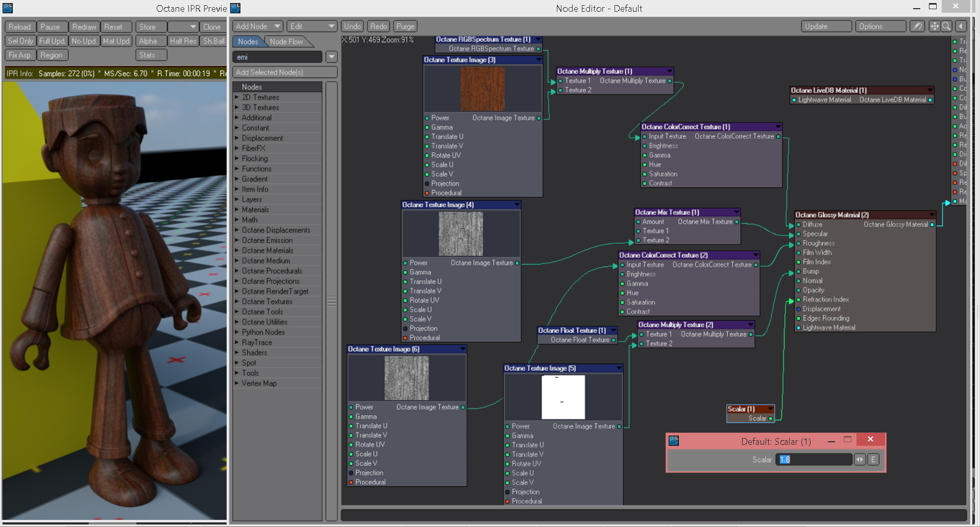The height and width of the screenshot is (527, 980).
Task: Toggle Alpha display in IPR
Action: (x=151, y=41)
